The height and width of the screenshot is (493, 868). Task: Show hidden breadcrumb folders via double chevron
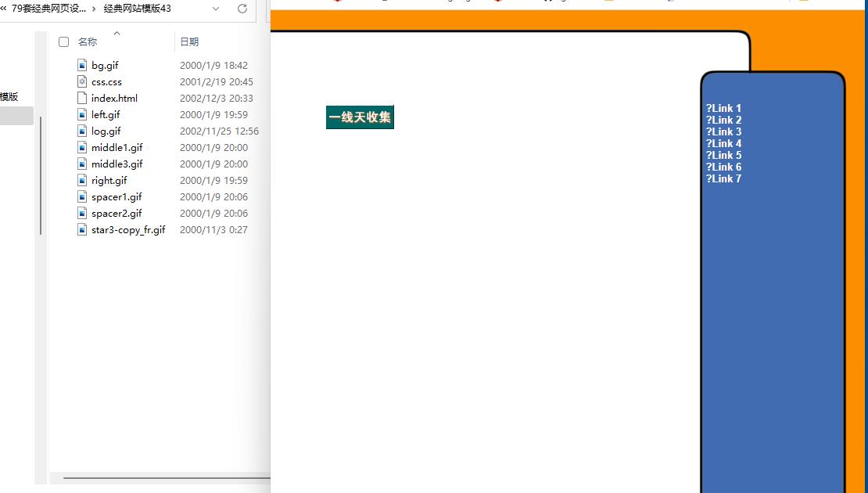click(3, 9)
